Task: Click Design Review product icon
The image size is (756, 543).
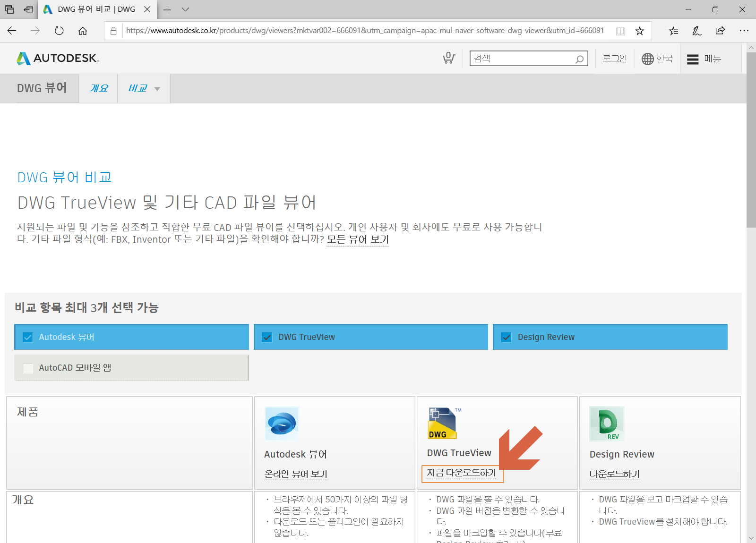Action: [607, 424]
